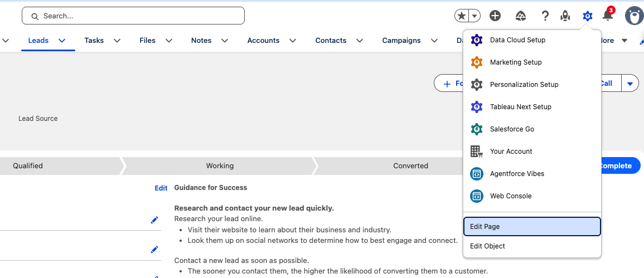Go to the Files tab
The image size is (644, 278).
pyautogui.click(x=147, y=40)
